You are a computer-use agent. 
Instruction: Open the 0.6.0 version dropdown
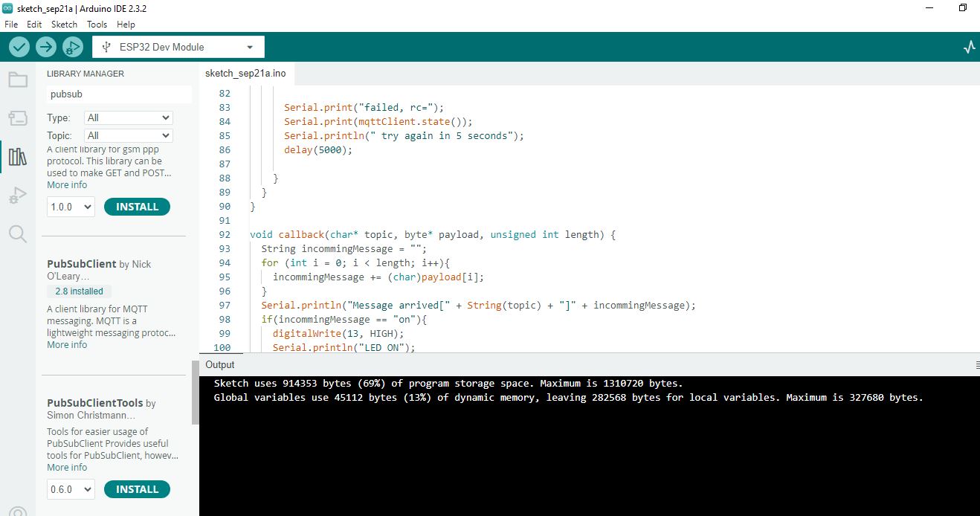point(71,489)
